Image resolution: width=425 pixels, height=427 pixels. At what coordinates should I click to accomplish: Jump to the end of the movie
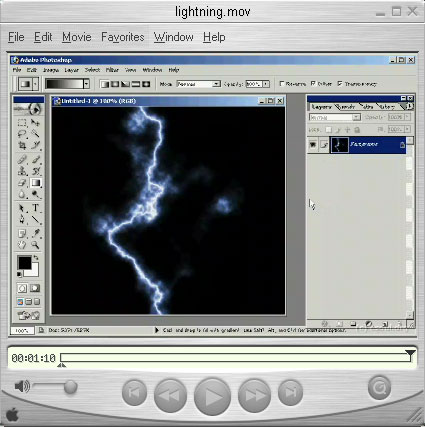coord(290,393)
